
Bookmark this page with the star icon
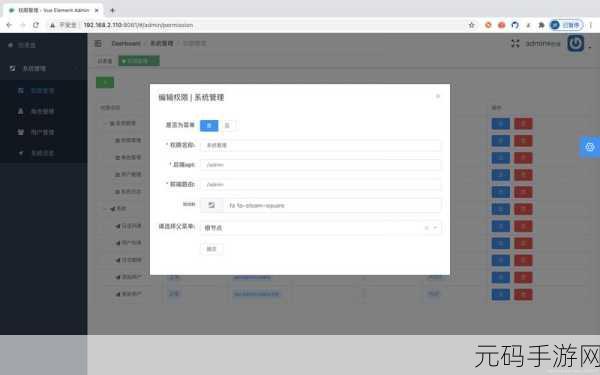point(471,25)
